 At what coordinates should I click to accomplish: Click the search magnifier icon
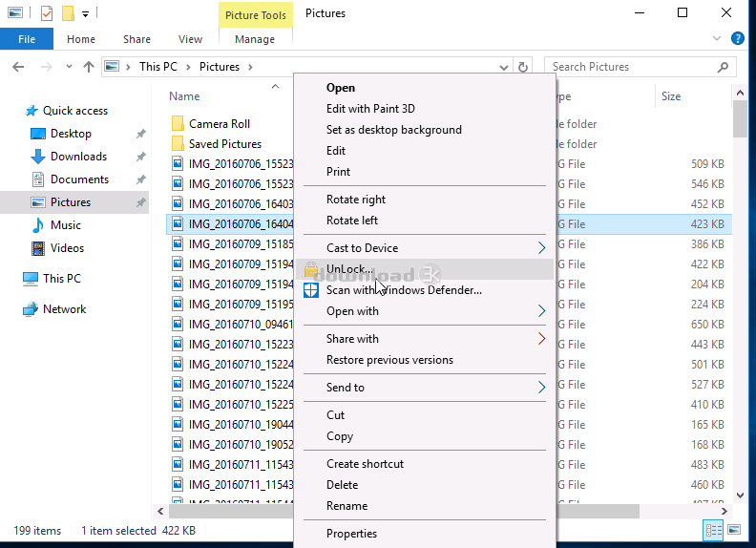tap(724, 67)
